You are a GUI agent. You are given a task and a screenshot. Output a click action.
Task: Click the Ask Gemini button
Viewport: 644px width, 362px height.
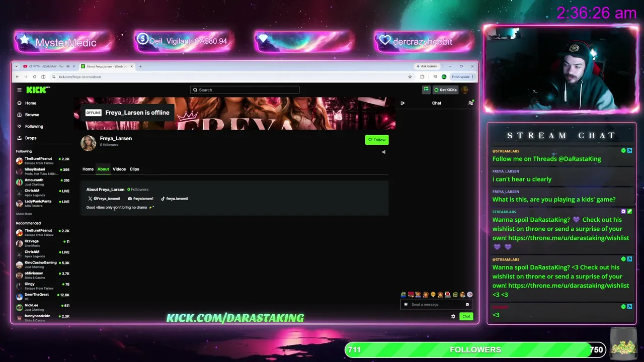click(427, 66)
